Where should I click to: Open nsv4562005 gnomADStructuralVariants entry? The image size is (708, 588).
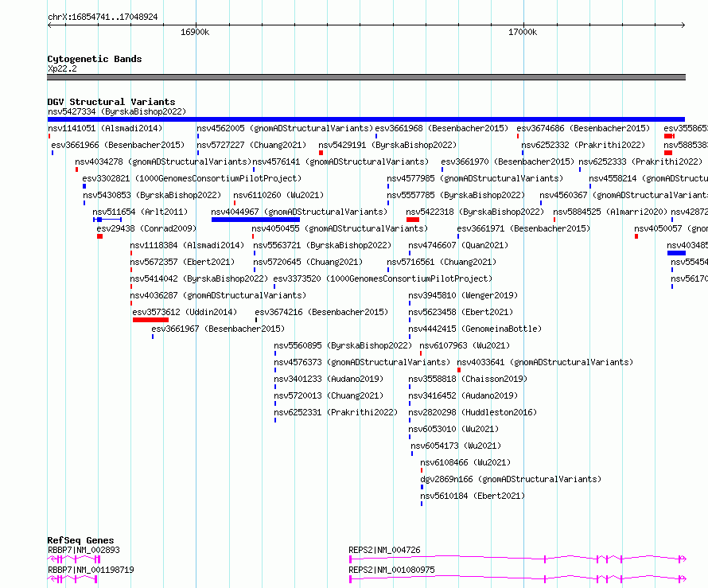tap(285, 128)
